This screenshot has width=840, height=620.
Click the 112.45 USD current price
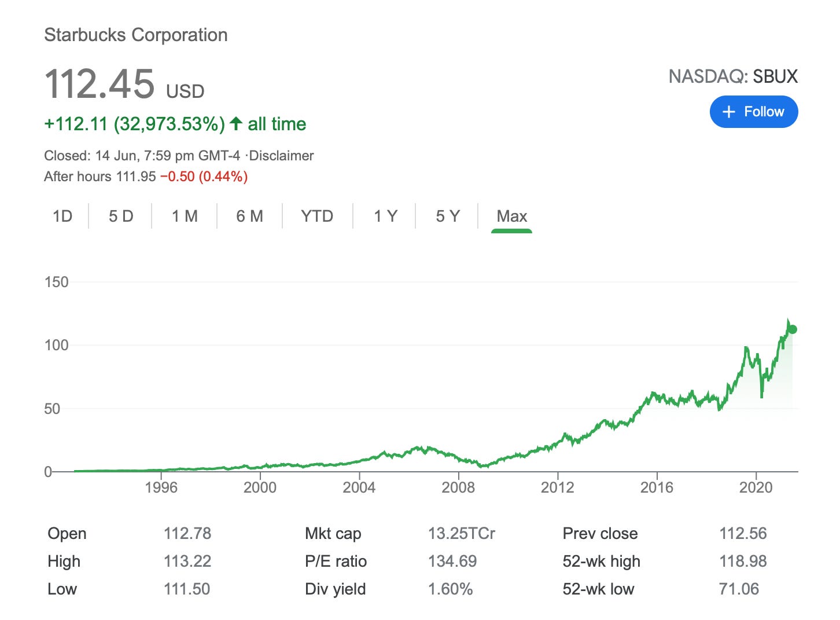(124, 85)
